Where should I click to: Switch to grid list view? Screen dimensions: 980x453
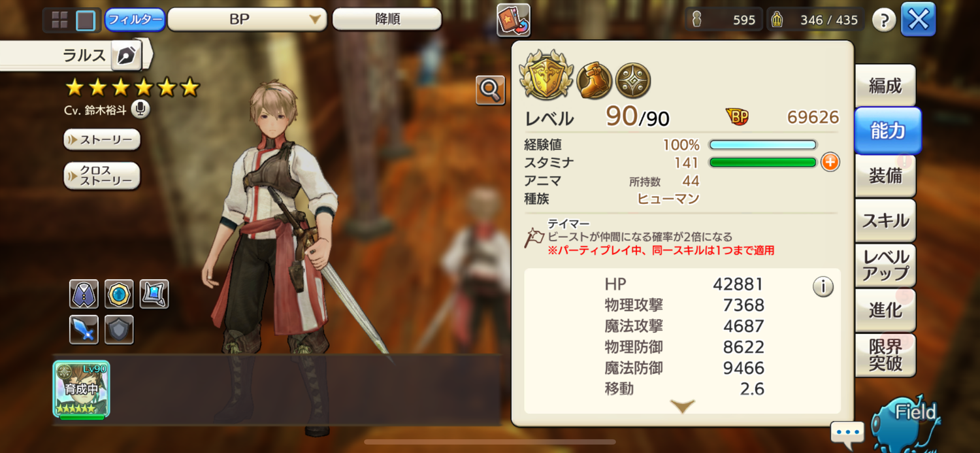[x=59, y=20]
